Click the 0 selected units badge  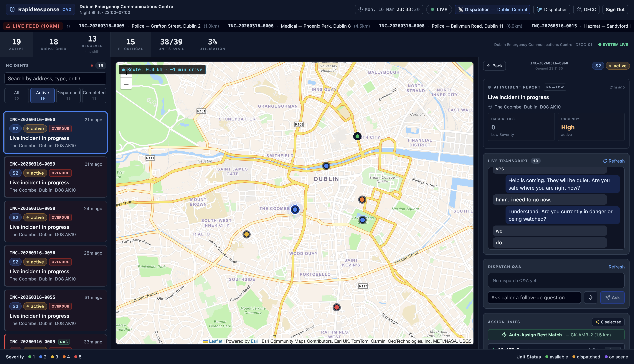coord(608,322)
